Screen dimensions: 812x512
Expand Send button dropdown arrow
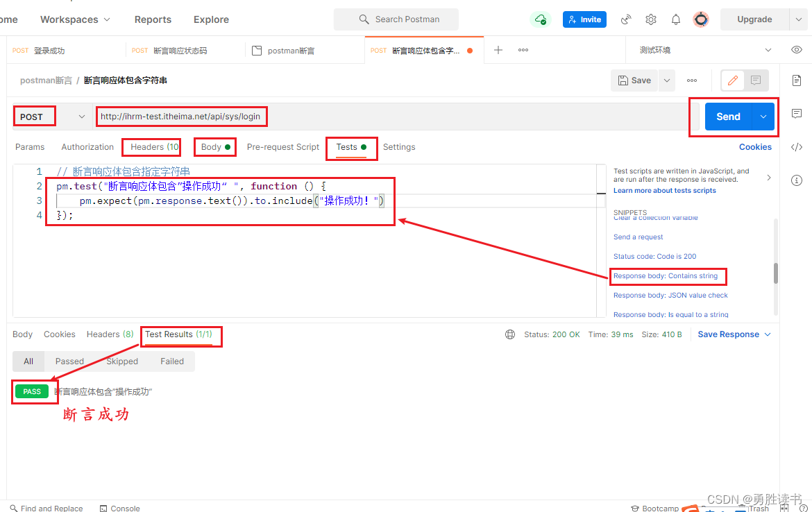[763, 117]
